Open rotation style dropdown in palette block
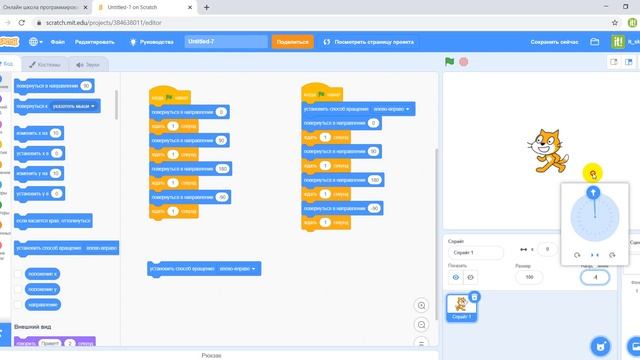640x360 pixels. point(102,248)
